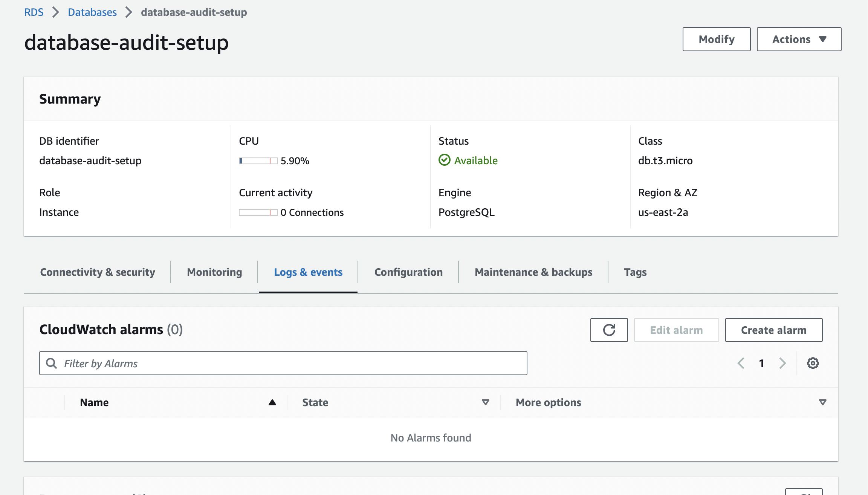Click database-audit-setup DB identifier value

pos(90,160)
